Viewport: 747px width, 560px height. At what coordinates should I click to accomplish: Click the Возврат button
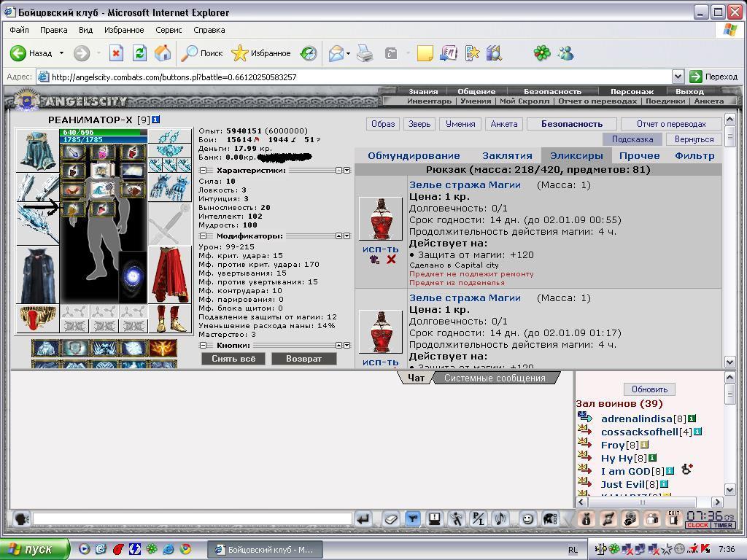coord(304,359)
